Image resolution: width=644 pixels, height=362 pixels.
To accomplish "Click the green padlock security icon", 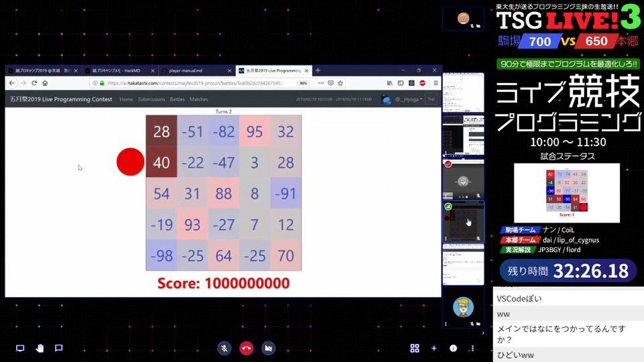I will pos(102,83).
